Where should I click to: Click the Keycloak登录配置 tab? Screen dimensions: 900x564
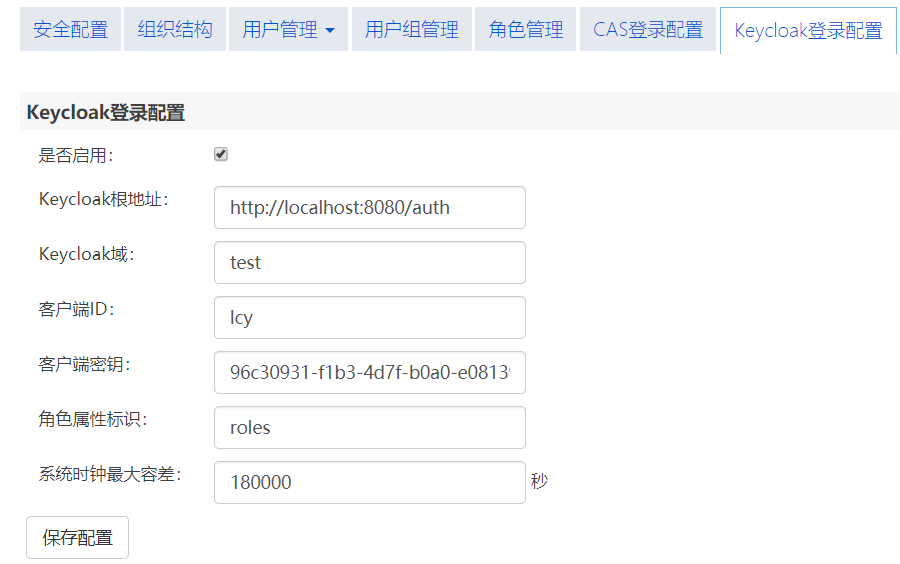(x=808, y=31)
